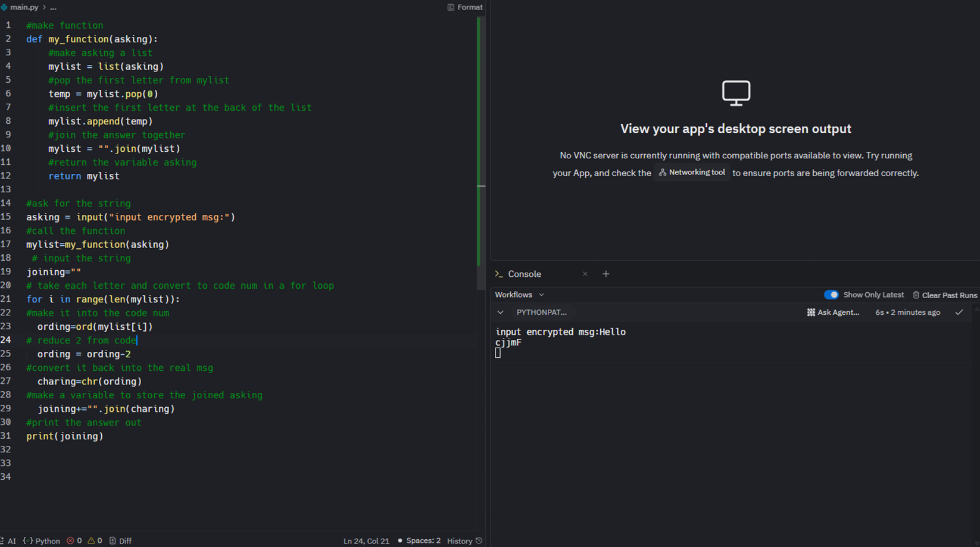Viewport: 980px width, 547px height.
Task: Click the Format button above the editor
Action: tap(465, 7)
